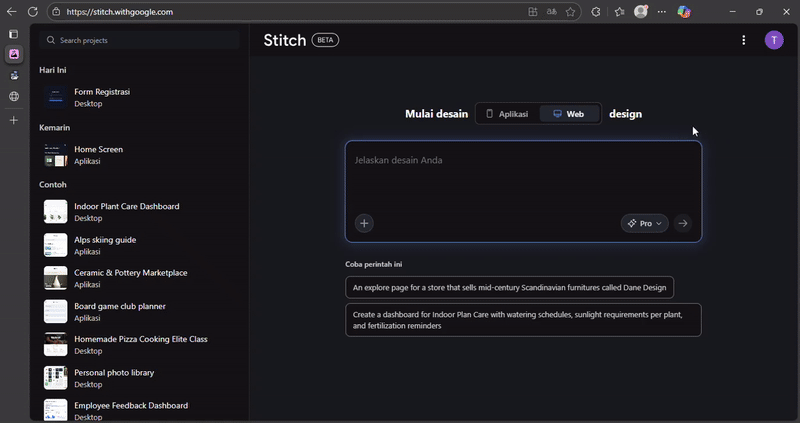Click the Kemarin section heading
Image resolution: width=800 pixels, height=423 pixels.
[55, 128]
